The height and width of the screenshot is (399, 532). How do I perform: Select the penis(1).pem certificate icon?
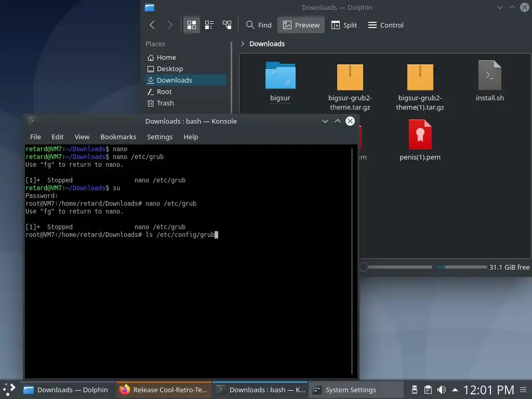[x=420, y=135]
